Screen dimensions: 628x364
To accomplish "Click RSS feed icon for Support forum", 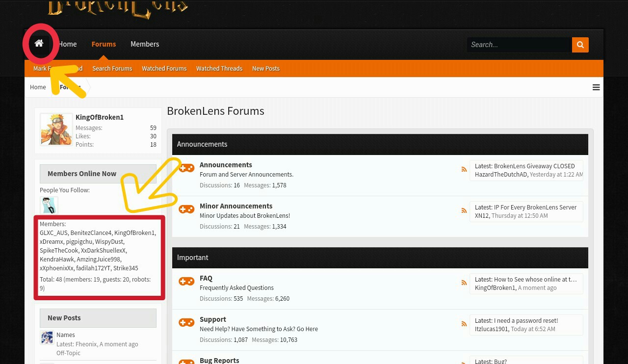I will 464,324.
